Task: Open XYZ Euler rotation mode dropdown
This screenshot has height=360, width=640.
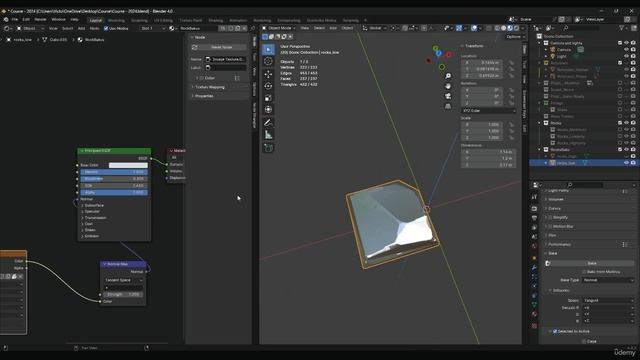Action: [x=489, y=111]
